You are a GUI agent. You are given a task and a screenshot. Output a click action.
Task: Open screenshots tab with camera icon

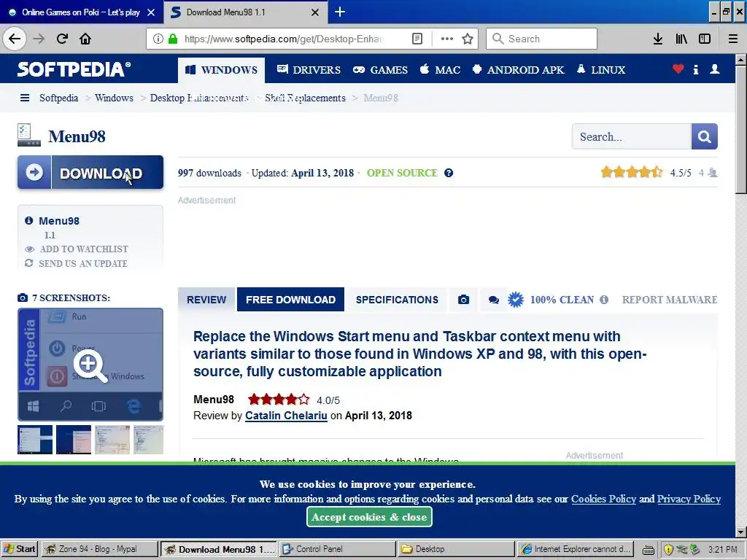pos(463,300)
